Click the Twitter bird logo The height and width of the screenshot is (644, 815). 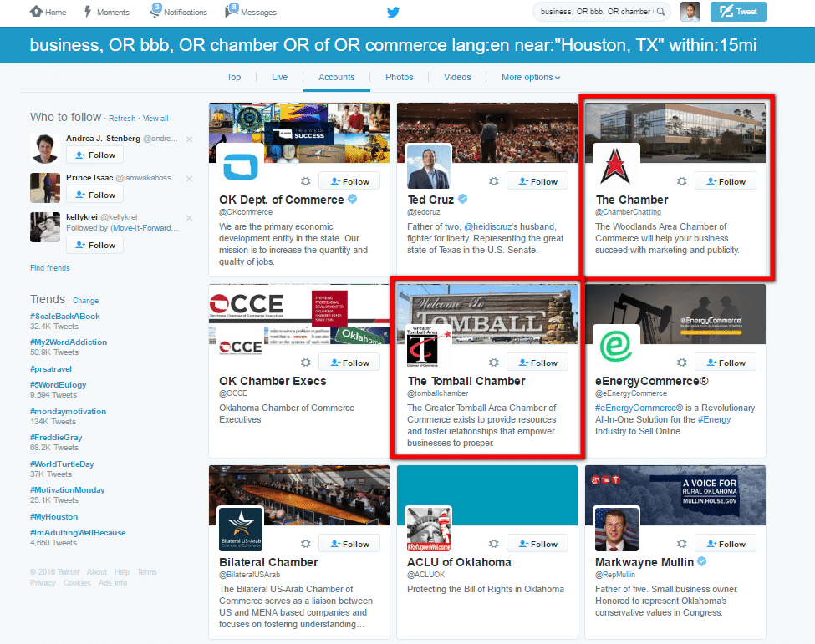pyautogui.click(x=393, y=12)
